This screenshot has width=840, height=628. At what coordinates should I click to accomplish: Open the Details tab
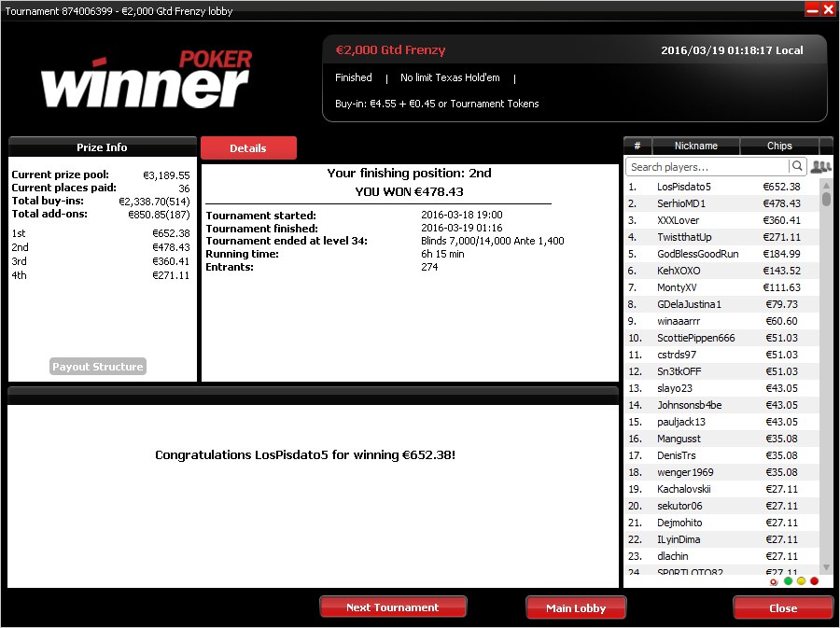(x=248, y=148)
